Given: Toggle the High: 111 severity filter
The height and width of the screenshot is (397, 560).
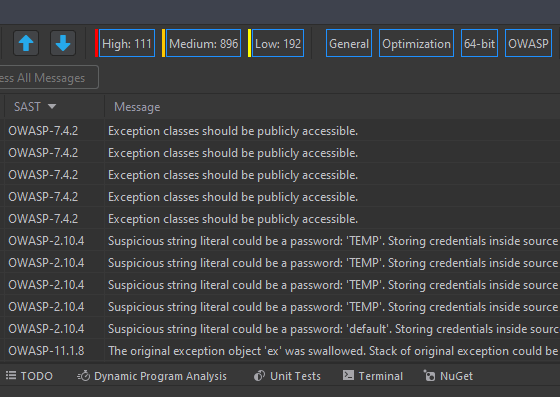Looking at the screenshot, I should 127,43.
